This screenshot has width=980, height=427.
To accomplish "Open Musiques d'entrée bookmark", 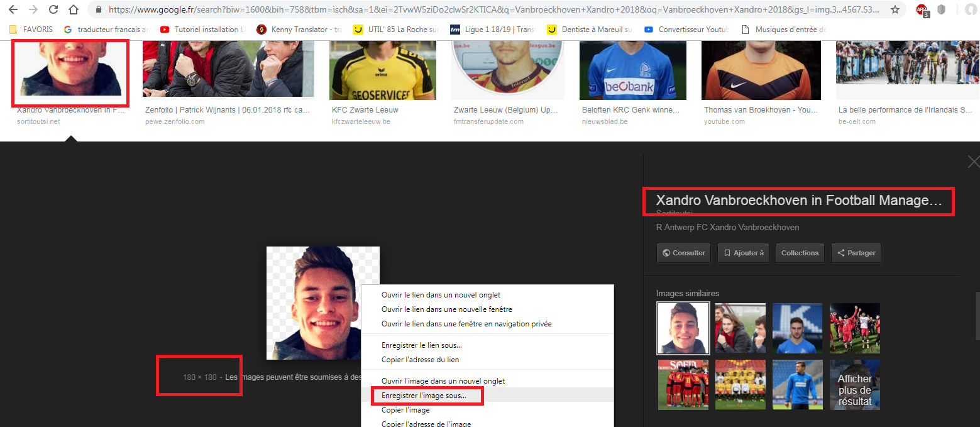I will coord(785,30).
